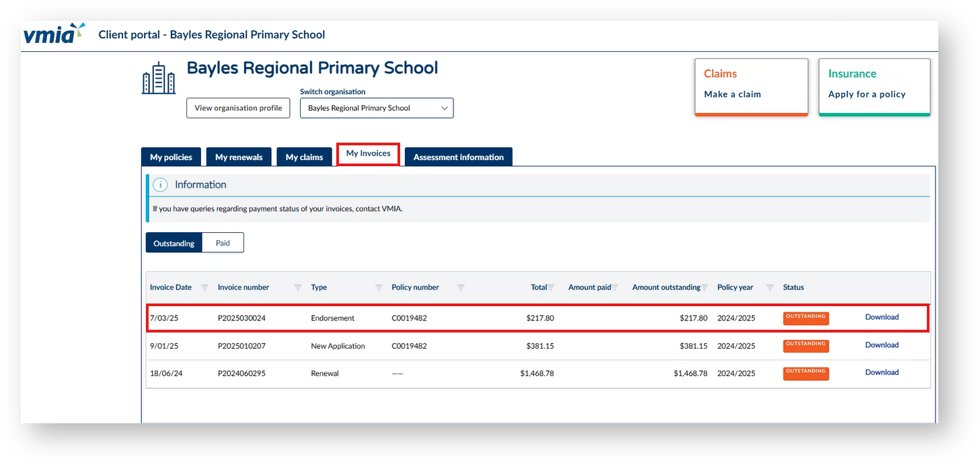Screen dimensions: 980x465
Task: Sort by Type column header
Action: [x=319, y=287]
